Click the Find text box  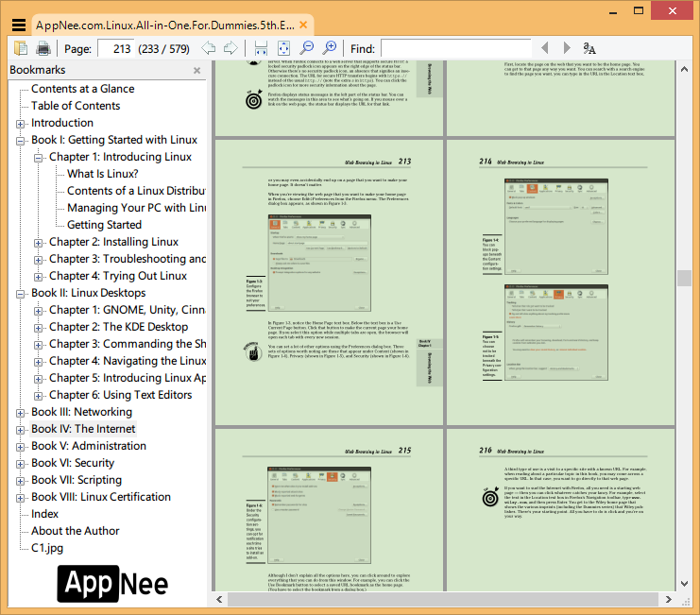pos(456,48)
